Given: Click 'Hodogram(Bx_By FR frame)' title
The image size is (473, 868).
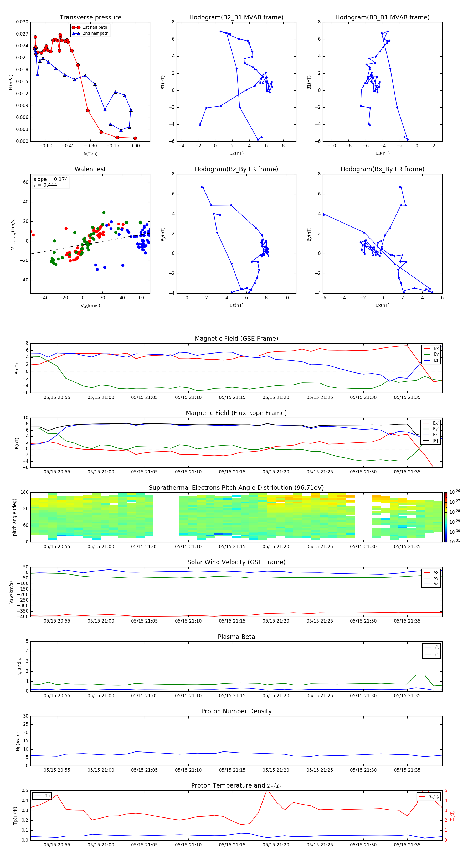Looking at the screenshot, I should pyautogui.click(x=382, y=169).
